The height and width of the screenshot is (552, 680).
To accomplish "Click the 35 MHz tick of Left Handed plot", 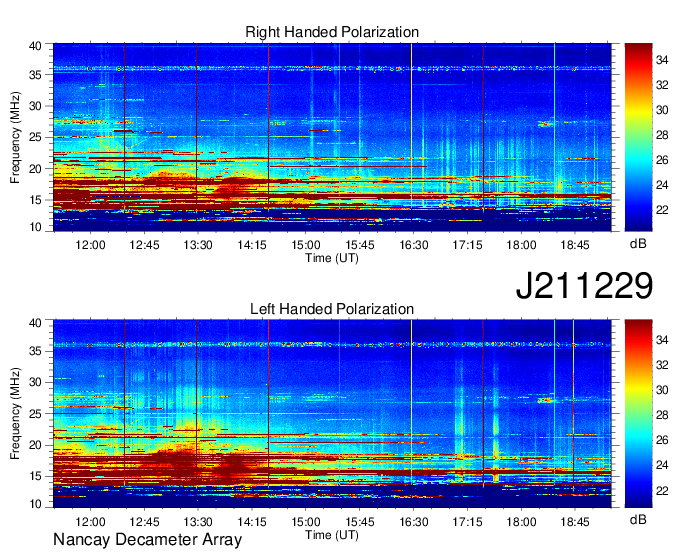I will coord(35,351).
